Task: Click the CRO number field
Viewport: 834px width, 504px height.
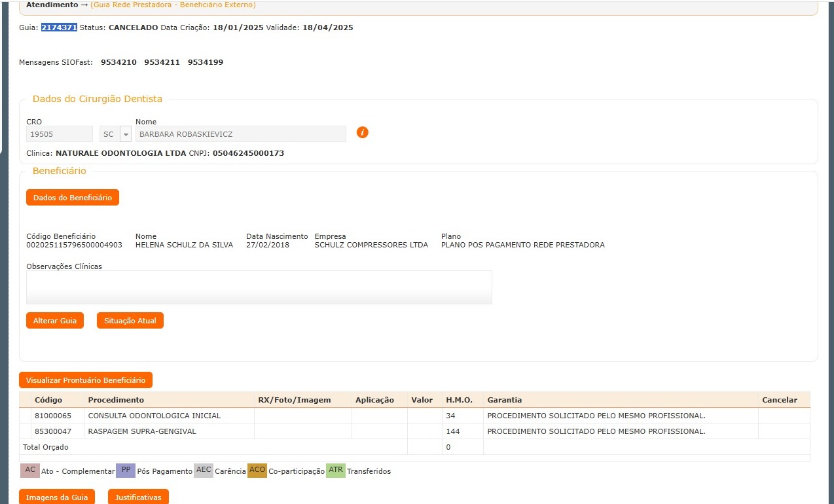Action: pos(59,134)
